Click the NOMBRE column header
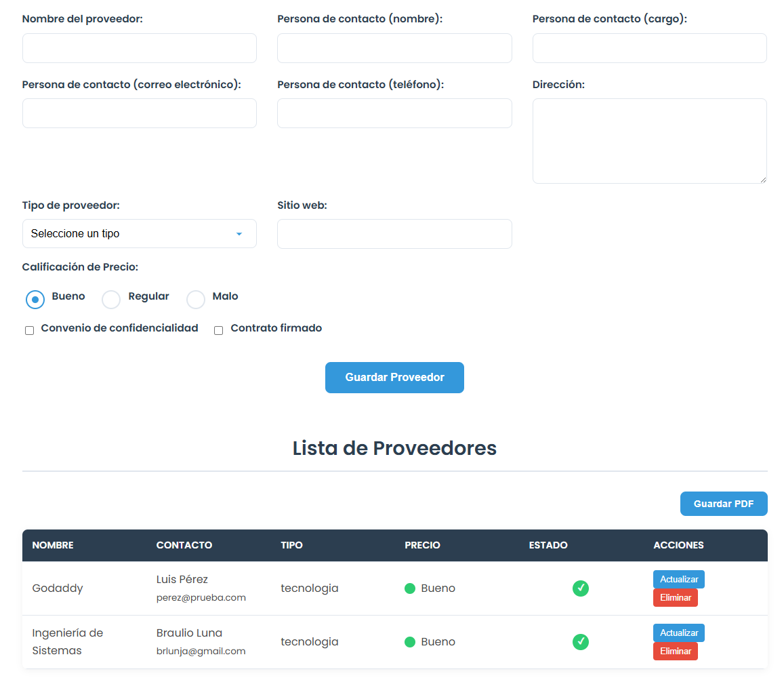The height and width of the screenshot is (680, 784). [53, 545]
